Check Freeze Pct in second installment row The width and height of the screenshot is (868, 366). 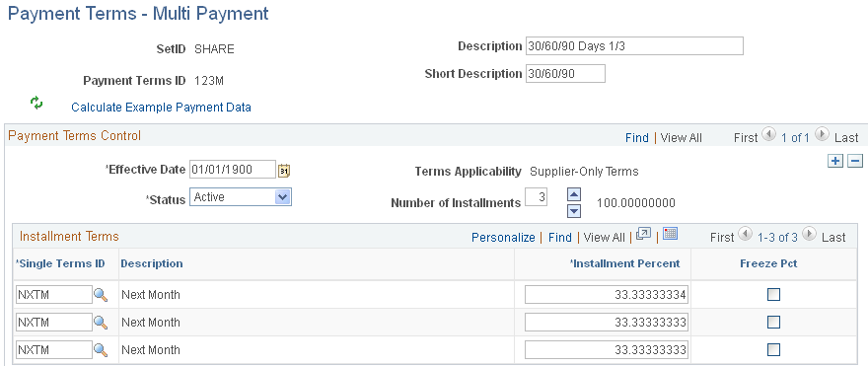coord(774,323)
